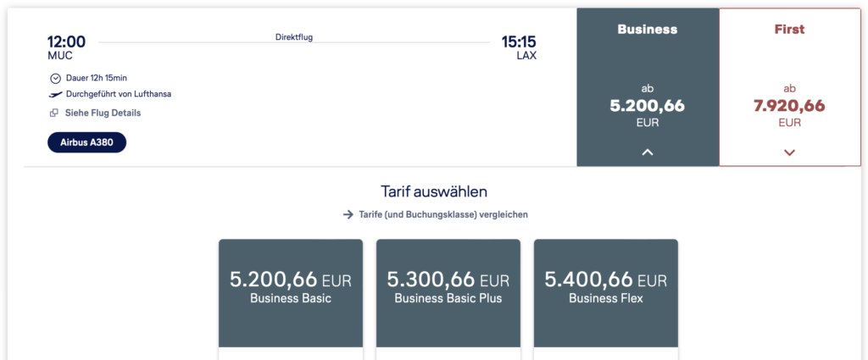Screen dimensions: 868x360
Task: Switch to the First cabin heading
Action: tap(789, 30)
